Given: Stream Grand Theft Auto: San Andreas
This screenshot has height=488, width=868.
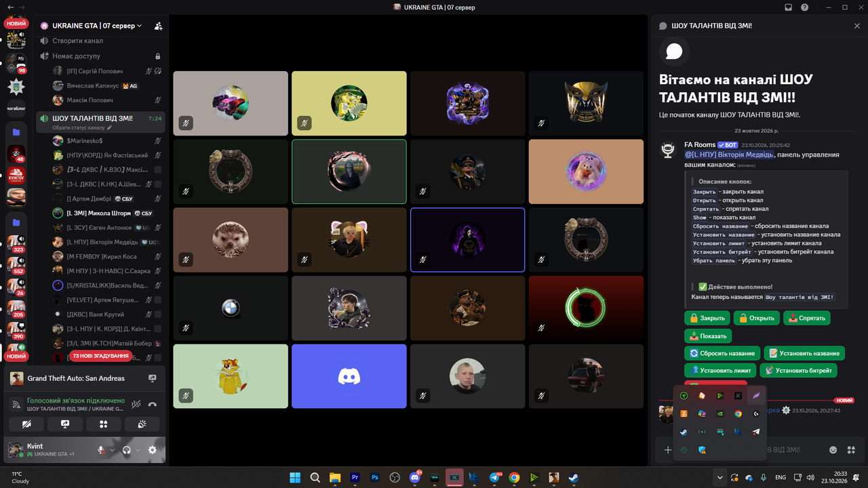Looking at the screenshot, I should coord(153,378).
